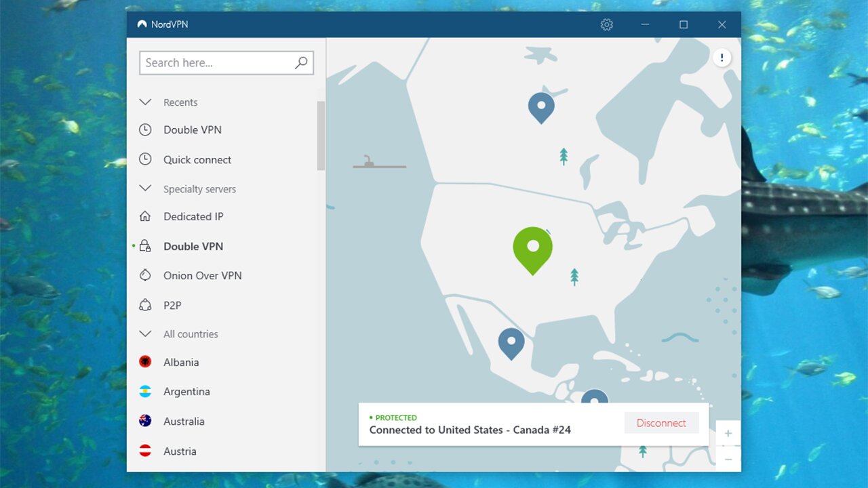Collapse the Recents section chevron

[x=145, y=102]
